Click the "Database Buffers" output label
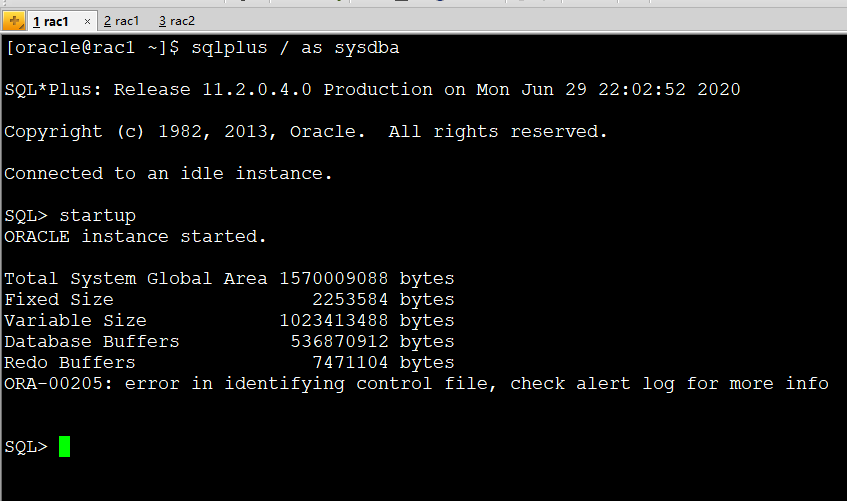This screenshot has width=847, height=501. pyautogui.click(x=92, y=342)
